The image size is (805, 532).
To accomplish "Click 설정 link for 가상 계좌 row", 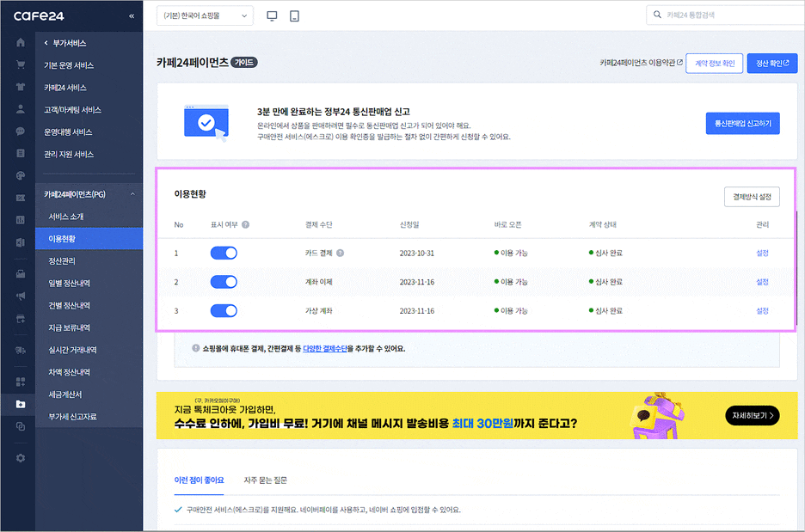I will point(762,310).
